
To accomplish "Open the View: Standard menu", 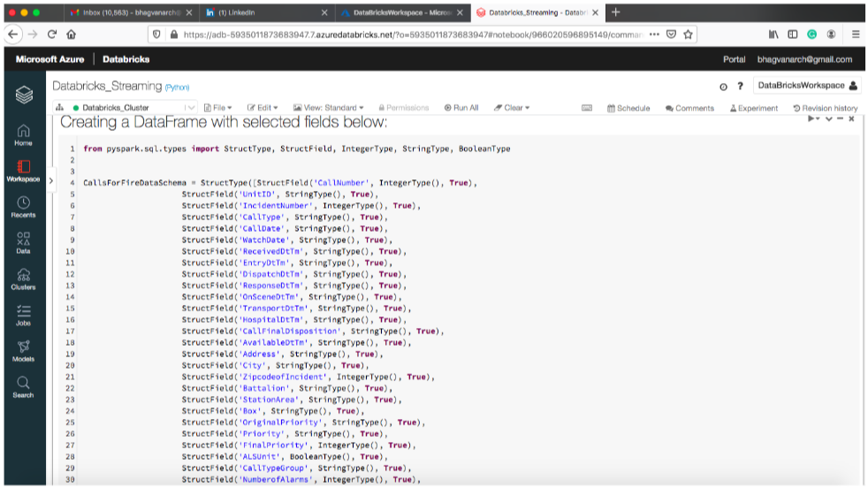I will 328,108.
